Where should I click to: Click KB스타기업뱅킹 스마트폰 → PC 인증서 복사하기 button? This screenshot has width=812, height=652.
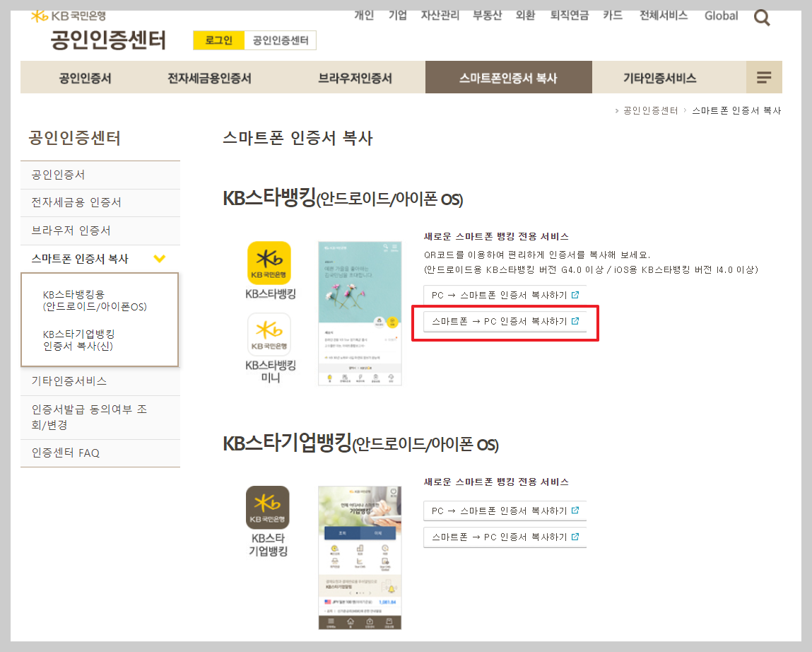coord(505,537)
